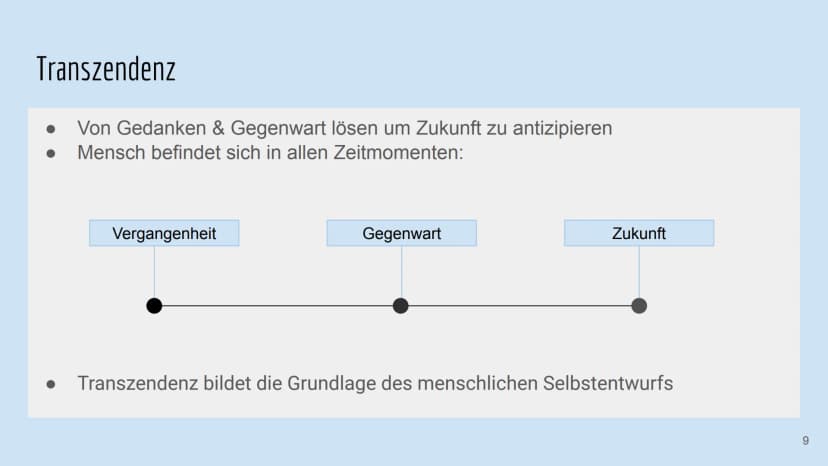Image resolution: width=828 pixels, height=466 pixels.
Task: Click the bullet point before 'Transzendenz bildet'
Action: (51, 384)
